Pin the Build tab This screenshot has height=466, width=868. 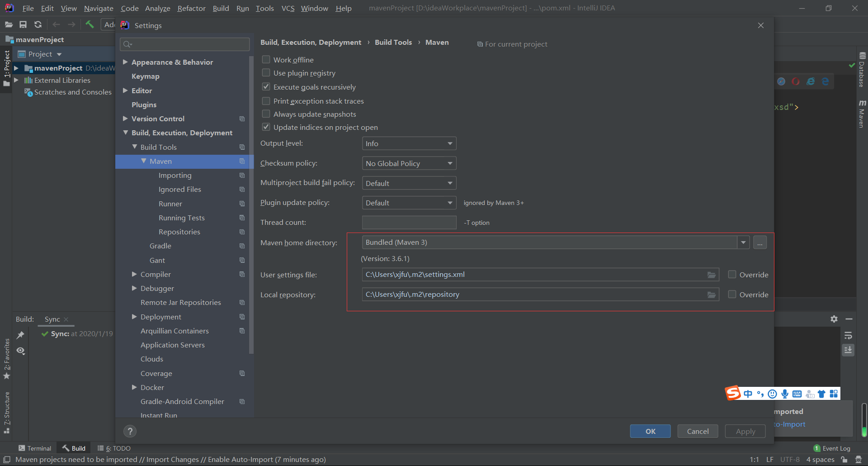click(x=20, y=335)
